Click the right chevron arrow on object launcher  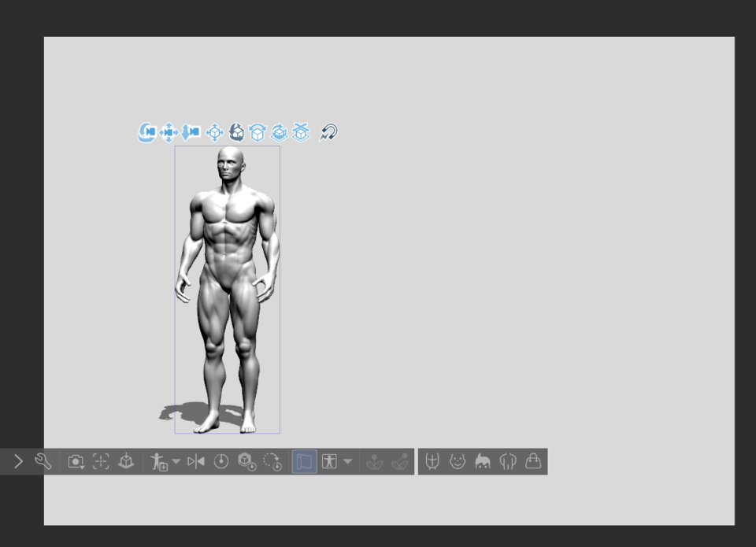click(18, 462)
